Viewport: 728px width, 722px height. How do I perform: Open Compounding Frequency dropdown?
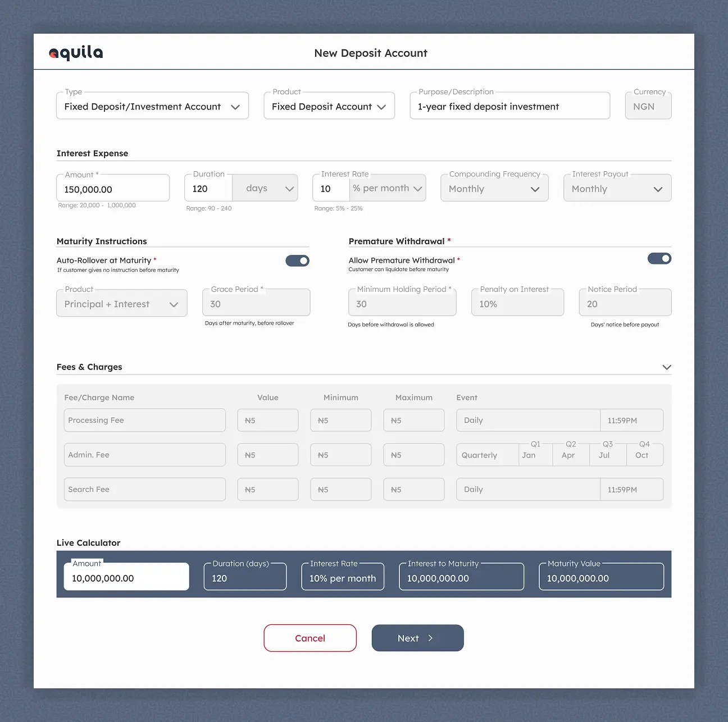pyautogui.click(x=494, y=189)
